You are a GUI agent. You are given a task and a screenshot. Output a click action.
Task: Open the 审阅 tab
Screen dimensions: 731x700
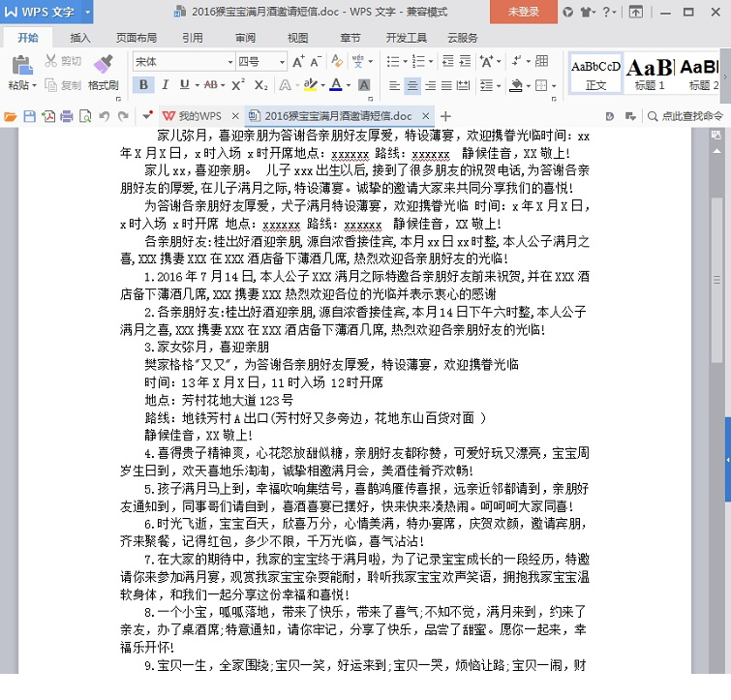pyautogui.click(x=245, y=38)
